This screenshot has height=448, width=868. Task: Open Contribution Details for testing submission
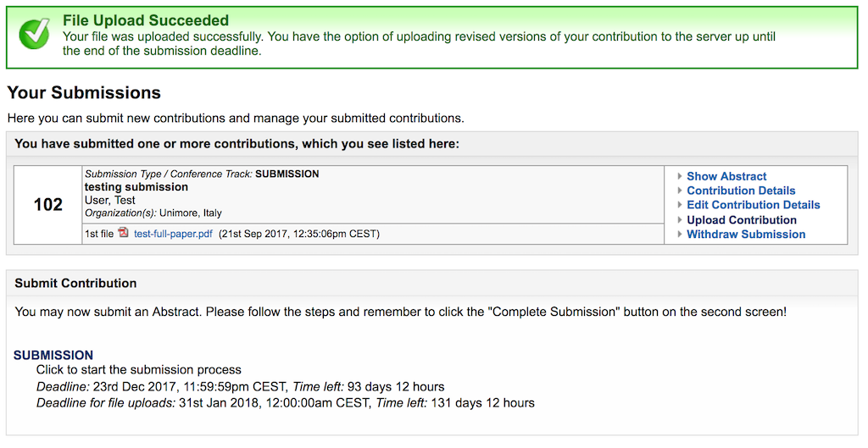point(741,191)
